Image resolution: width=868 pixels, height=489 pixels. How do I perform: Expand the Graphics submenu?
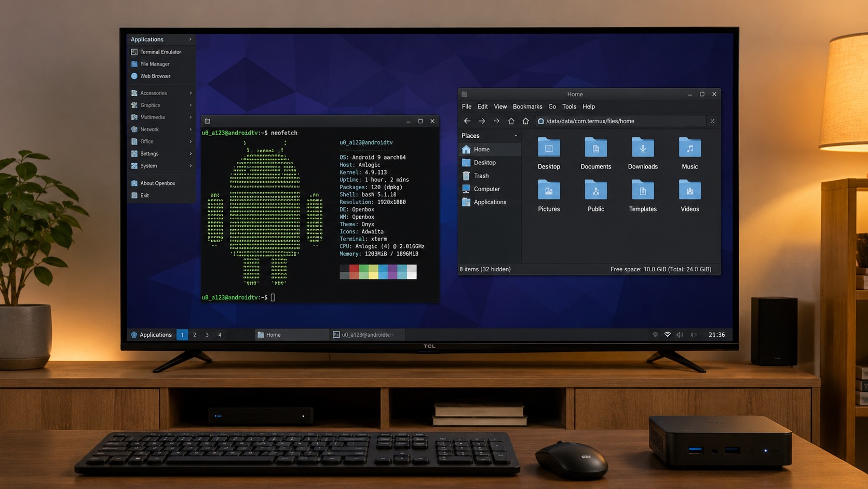click(161, 105)
